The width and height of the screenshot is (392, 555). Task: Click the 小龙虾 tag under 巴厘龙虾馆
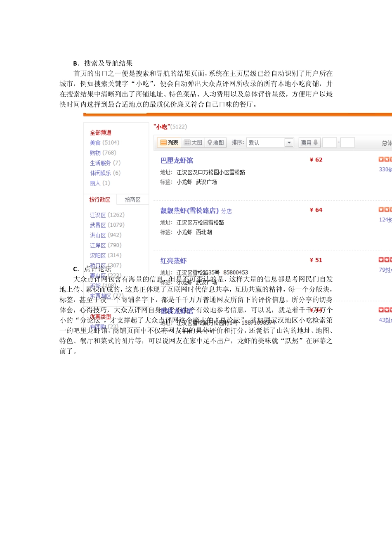click(184, 182)
